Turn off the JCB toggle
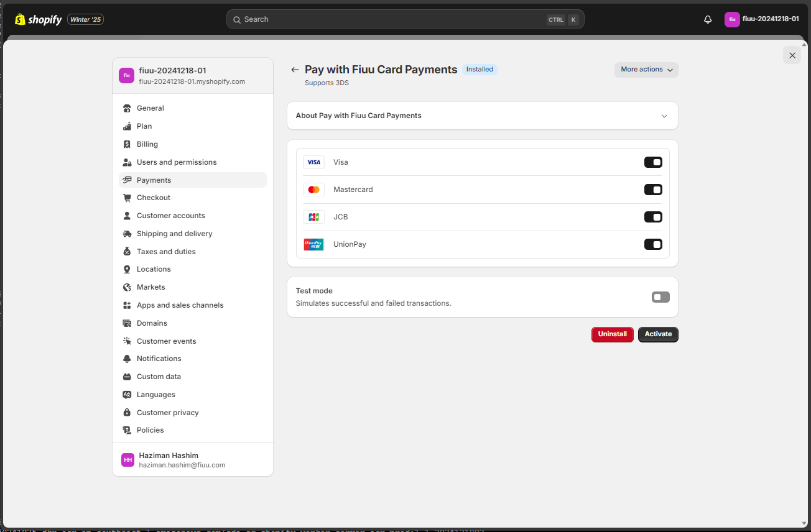811x532 pixels. 653,217
